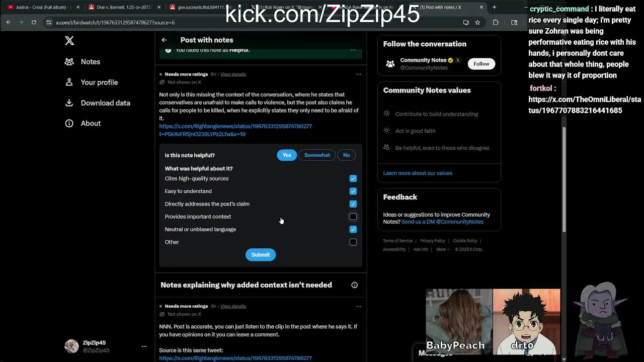Select Somewhat for note helpfulness
Image resolution: width=644 pixels, height=362 pixels.
pyautogui.click(x=317, y=155)
